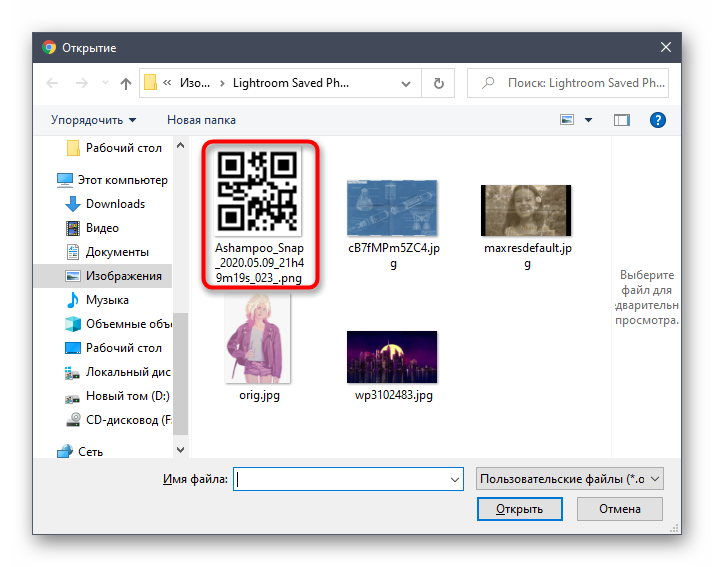The height and width of the screenshot is (567, 714).
Task: Click the Этот компьютер monitor icon
Action: pyautogui.click(x=65, y=180)
